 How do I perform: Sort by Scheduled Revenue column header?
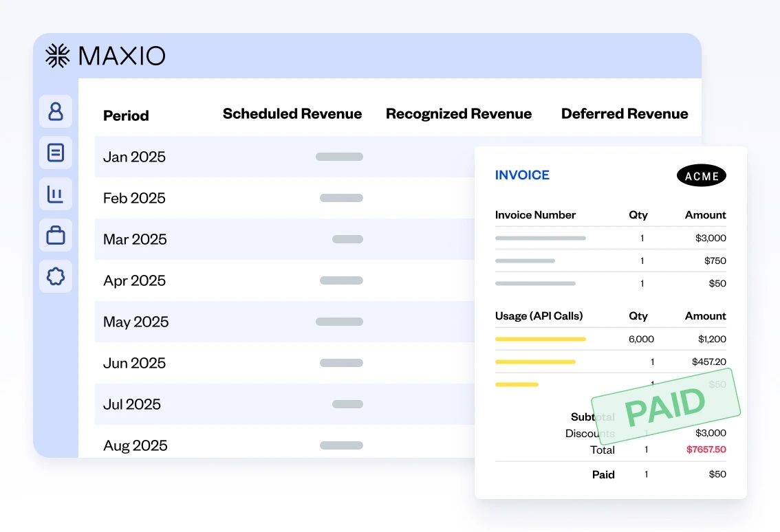click(292, 114)
